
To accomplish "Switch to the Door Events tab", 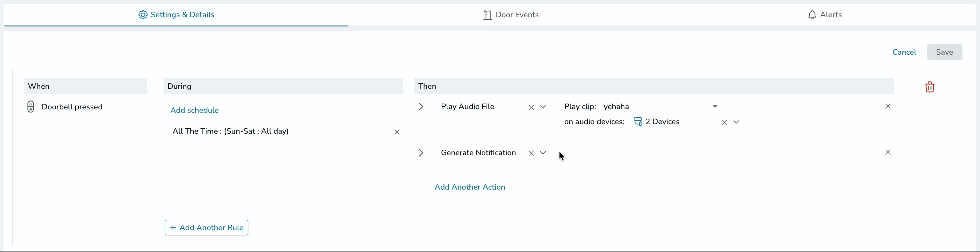I will [x=511, y=15].
